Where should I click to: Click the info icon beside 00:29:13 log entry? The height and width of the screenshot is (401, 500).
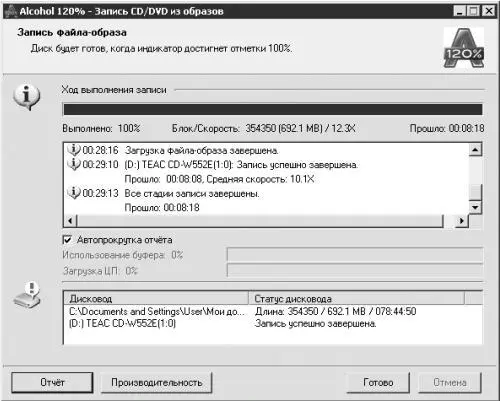point(74,193)
